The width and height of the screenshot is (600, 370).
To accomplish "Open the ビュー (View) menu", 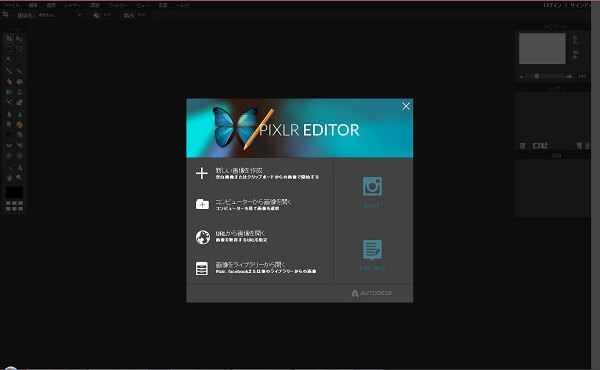I will (143, 5).
